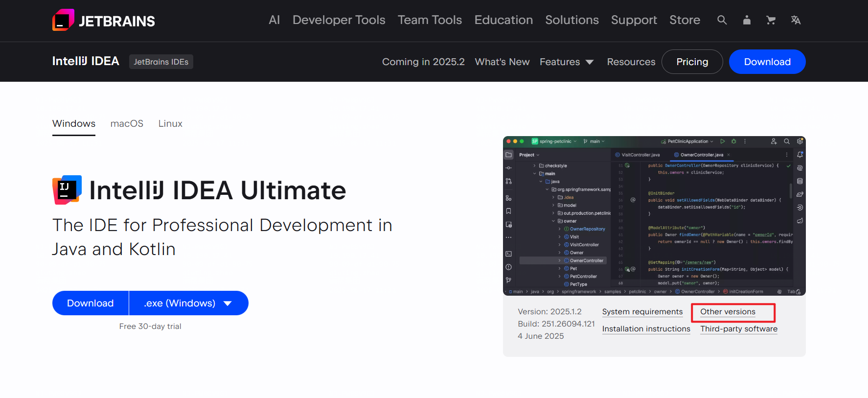Image resolution: width=868 pixels, height=398 pixels.
Task: Open the System requirements link
Action: click(642, 312)
